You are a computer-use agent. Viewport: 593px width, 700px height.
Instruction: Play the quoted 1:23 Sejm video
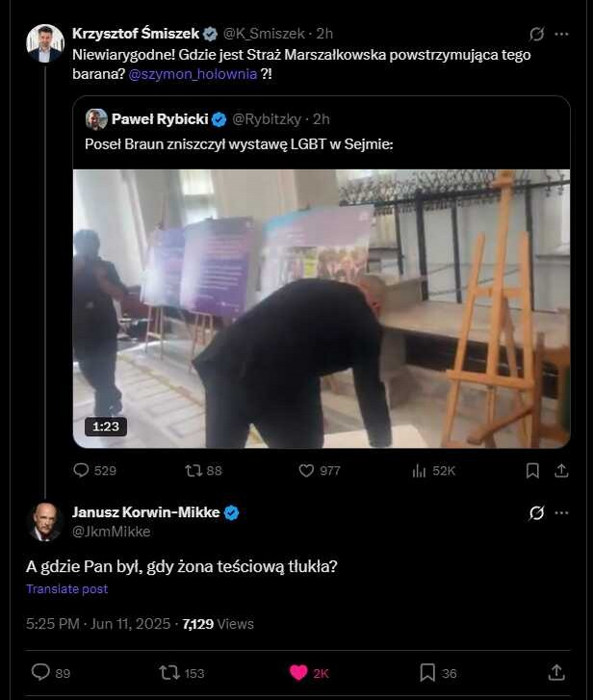(322, 308)
